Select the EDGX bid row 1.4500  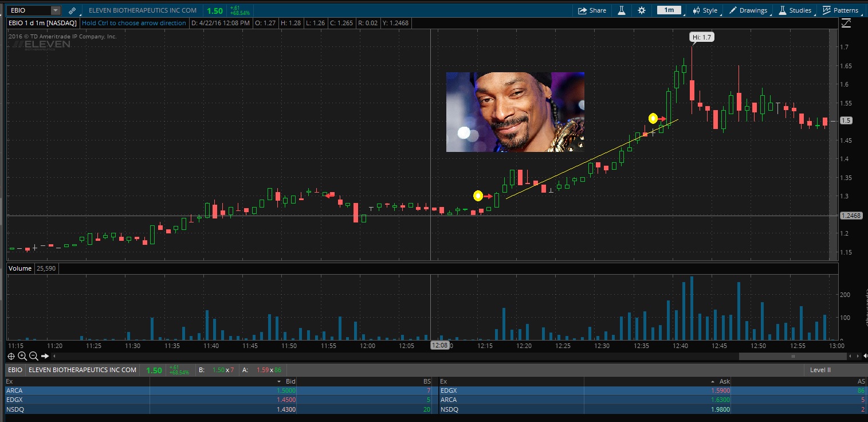(x=222, y=400)
